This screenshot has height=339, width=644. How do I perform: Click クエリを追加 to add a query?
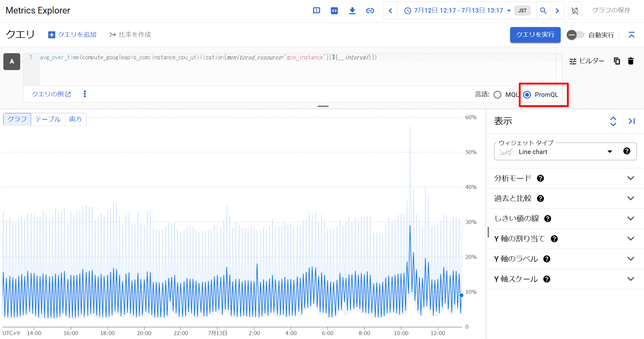pyautogui.click(x=72, y=34)
